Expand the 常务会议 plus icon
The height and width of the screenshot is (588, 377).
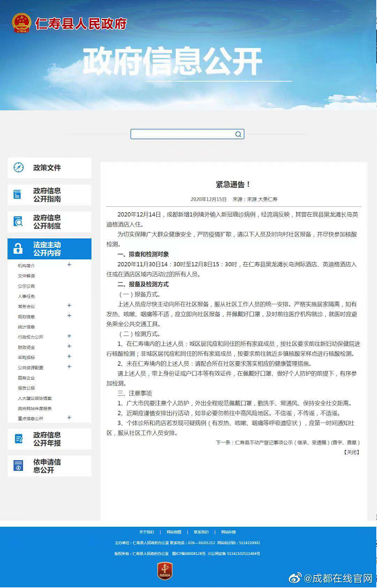point(69,306)
